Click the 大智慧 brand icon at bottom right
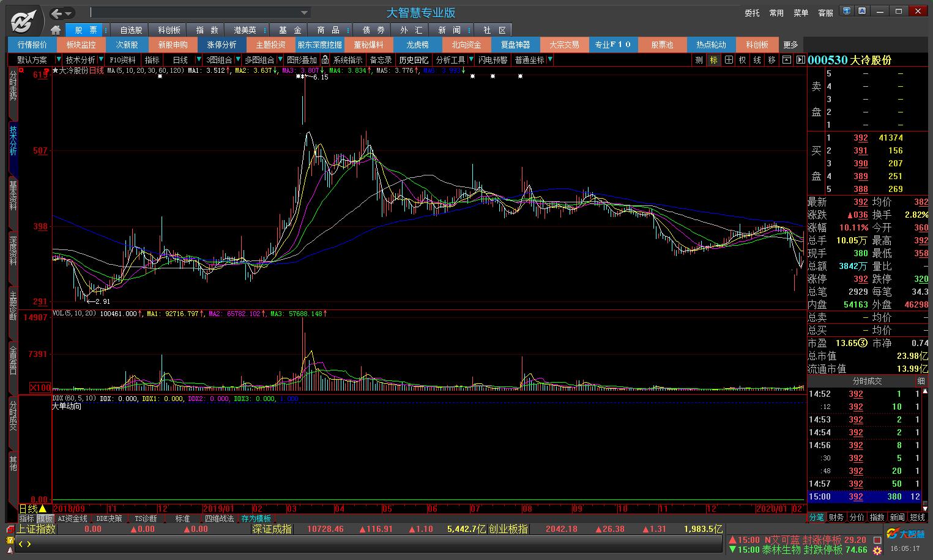933x560 pixels. (x=905, y=534)
